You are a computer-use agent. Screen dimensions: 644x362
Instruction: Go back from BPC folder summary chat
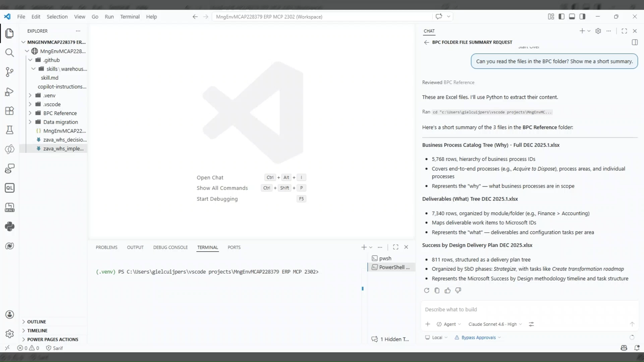tap(426, 42)
